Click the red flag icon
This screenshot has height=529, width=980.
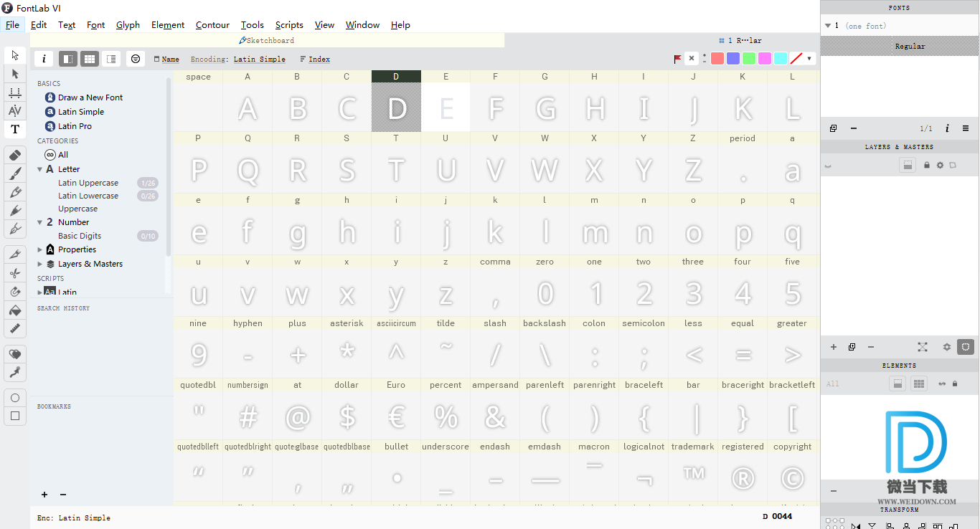pyautogui.click(x=678, y=59)
